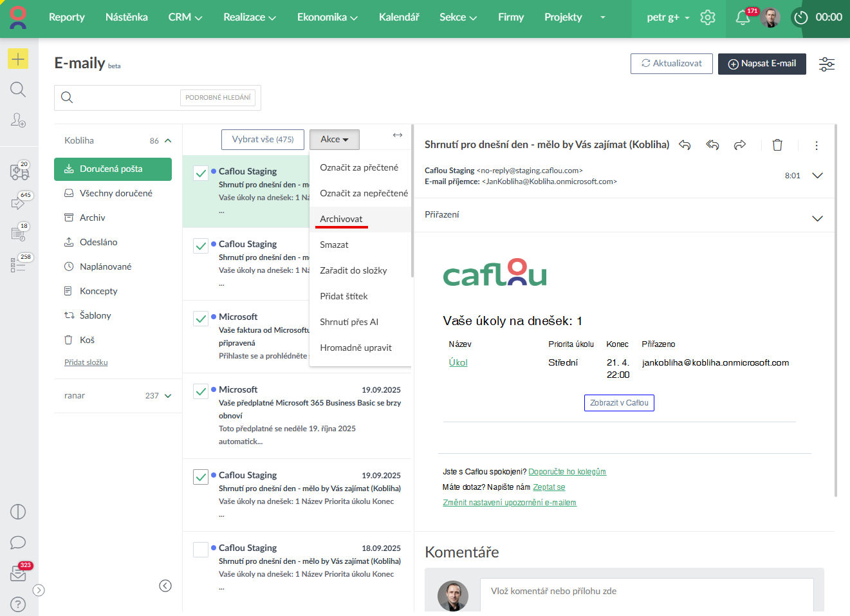The height and width of the screenshot is (616, 850).
Task: Click the reply arrow icon
Action: coord(685,145)
